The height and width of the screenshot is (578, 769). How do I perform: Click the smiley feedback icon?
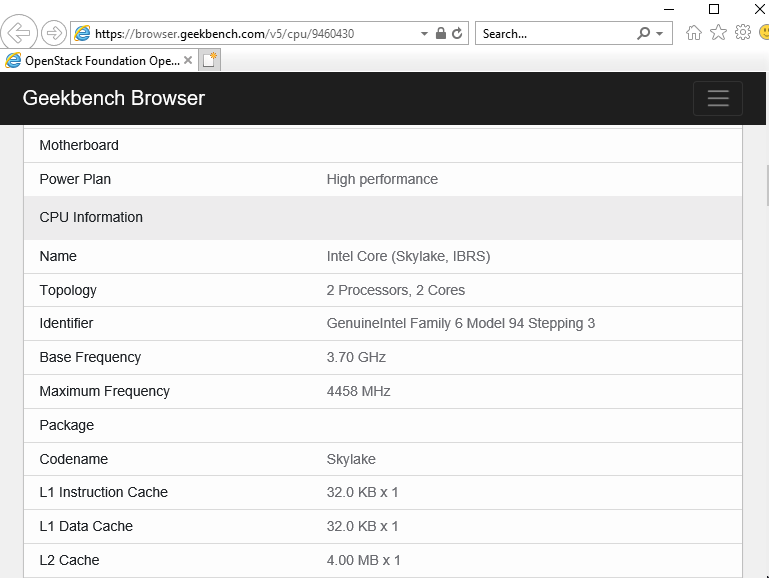click(764, 33)
